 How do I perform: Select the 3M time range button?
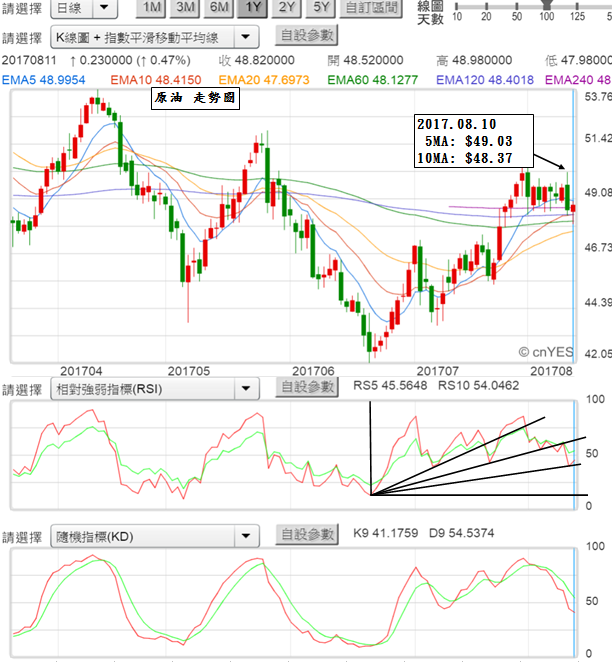tap(185, 8)
